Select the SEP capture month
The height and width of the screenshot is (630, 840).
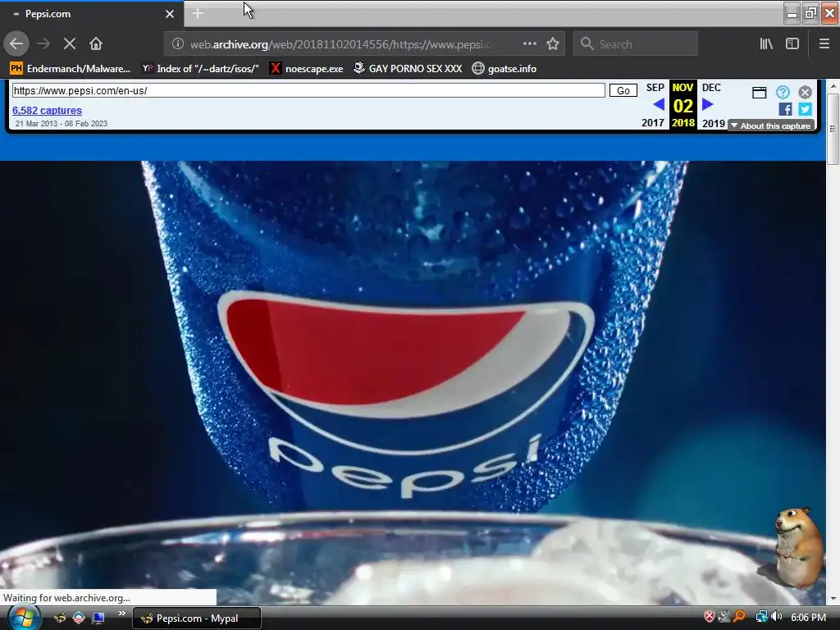tap(655, 88)
